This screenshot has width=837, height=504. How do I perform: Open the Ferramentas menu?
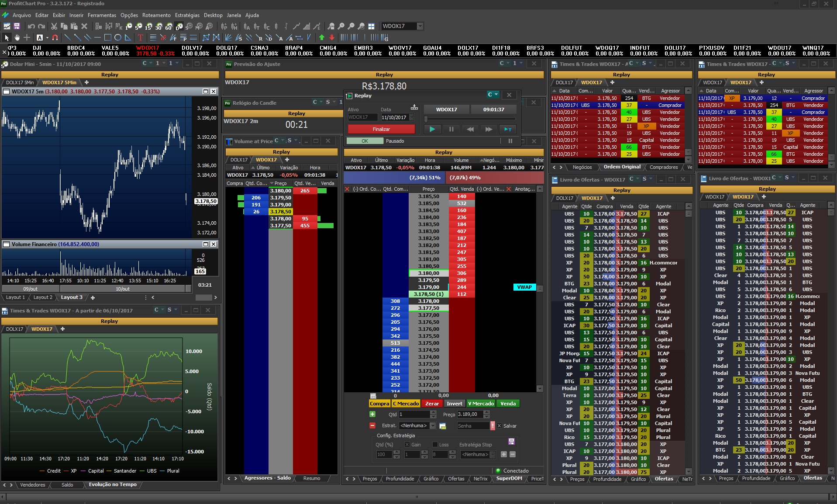click(102, 15)
